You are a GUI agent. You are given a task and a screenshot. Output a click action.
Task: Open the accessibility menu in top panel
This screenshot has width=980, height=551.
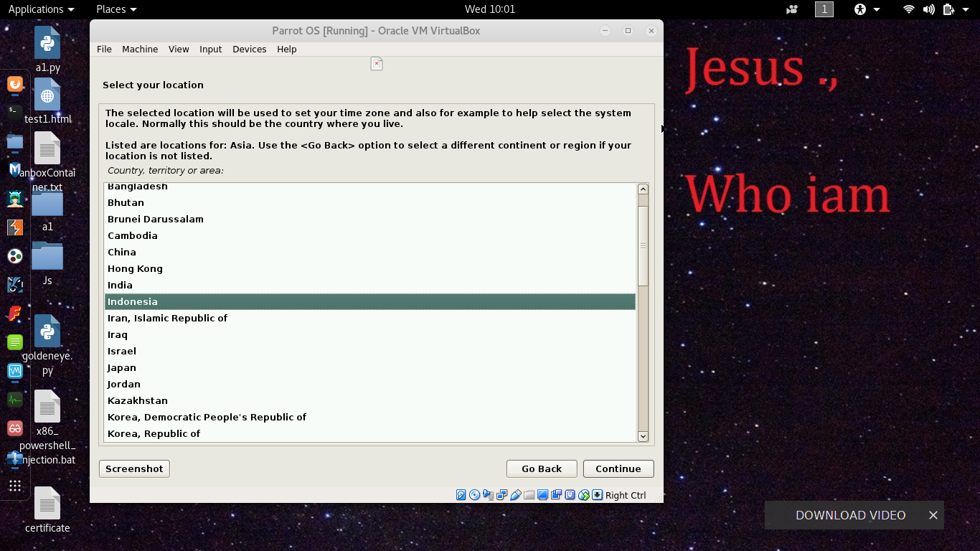(x=865, y=9)
